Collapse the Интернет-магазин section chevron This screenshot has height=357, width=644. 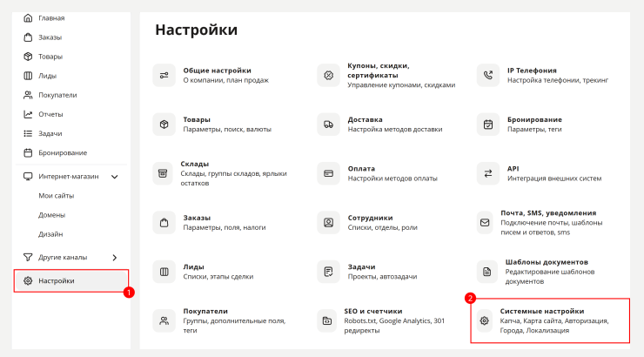115,177
